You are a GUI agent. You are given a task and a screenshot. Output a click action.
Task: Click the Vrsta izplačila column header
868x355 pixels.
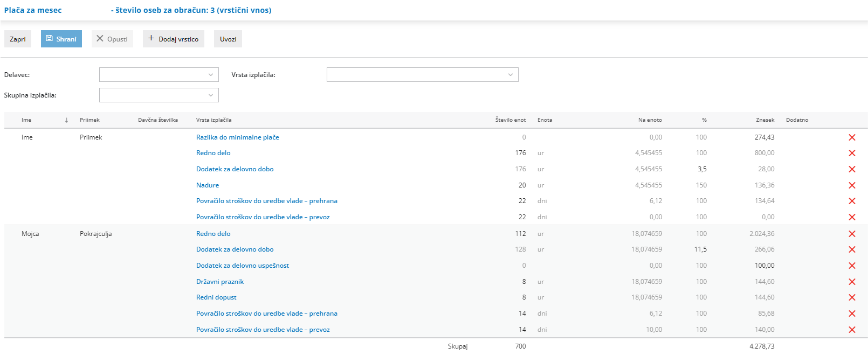[x=213, y=120]
